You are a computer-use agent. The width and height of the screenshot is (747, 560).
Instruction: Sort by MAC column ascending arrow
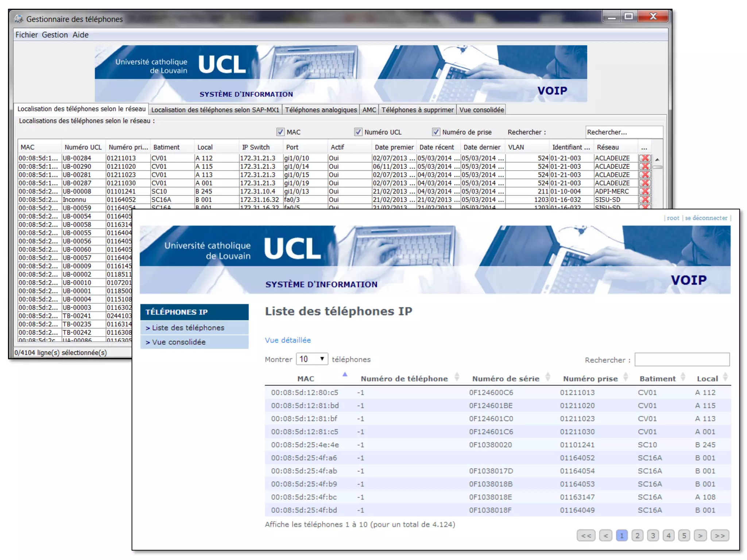(345, 374)
